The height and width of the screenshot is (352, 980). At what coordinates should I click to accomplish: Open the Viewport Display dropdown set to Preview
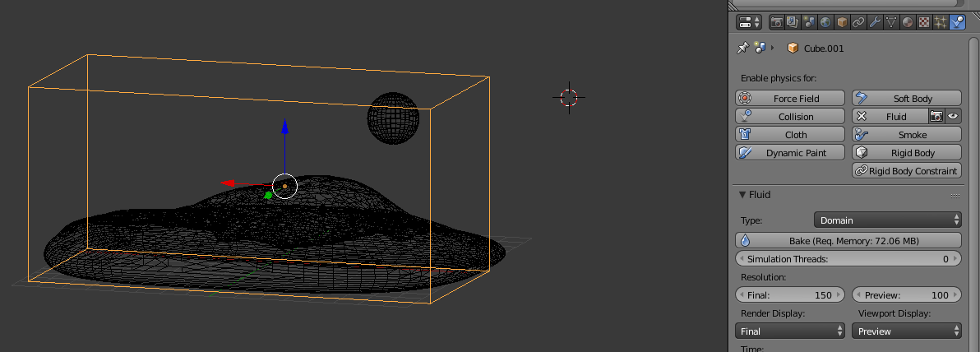pyautogui.click(x=906, y=331)
